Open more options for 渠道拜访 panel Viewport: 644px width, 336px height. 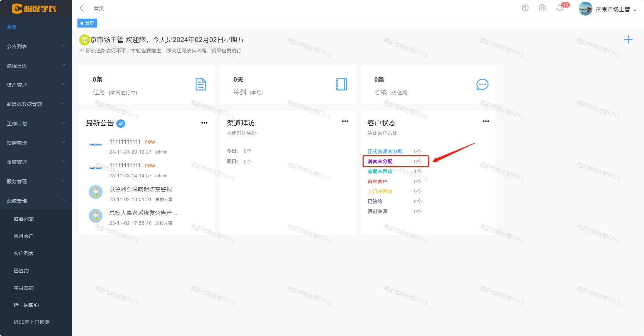345,121
